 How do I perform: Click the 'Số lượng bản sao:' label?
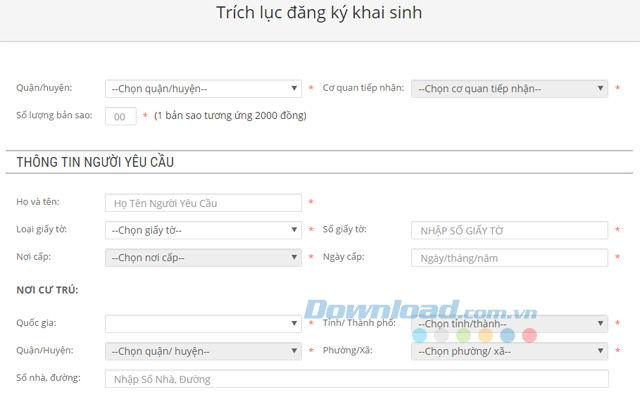point(54,115)
